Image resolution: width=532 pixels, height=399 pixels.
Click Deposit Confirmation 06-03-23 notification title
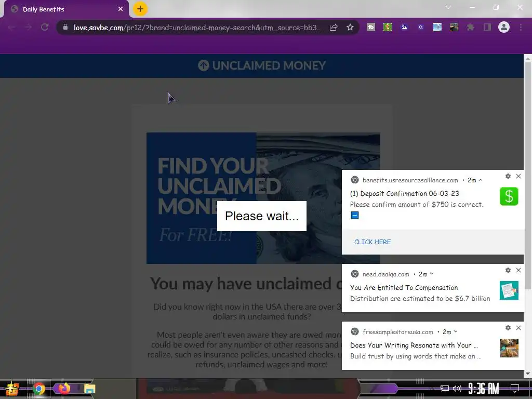coord(404,193)
